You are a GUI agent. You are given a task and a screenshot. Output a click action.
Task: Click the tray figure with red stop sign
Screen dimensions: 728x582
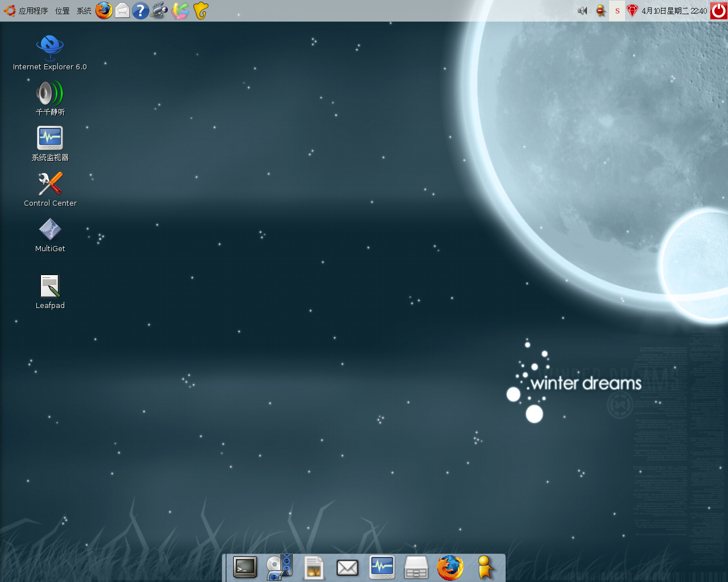point(601,11)
